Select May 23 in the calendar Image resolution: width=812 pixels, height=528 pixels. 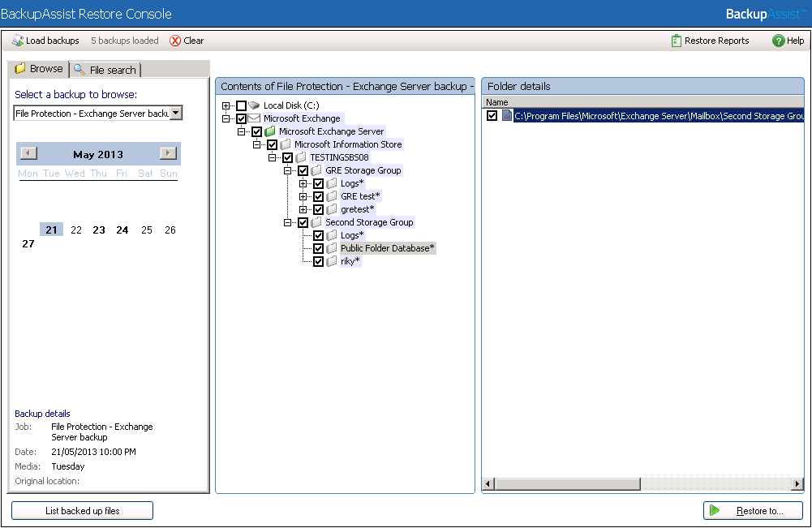99,230
